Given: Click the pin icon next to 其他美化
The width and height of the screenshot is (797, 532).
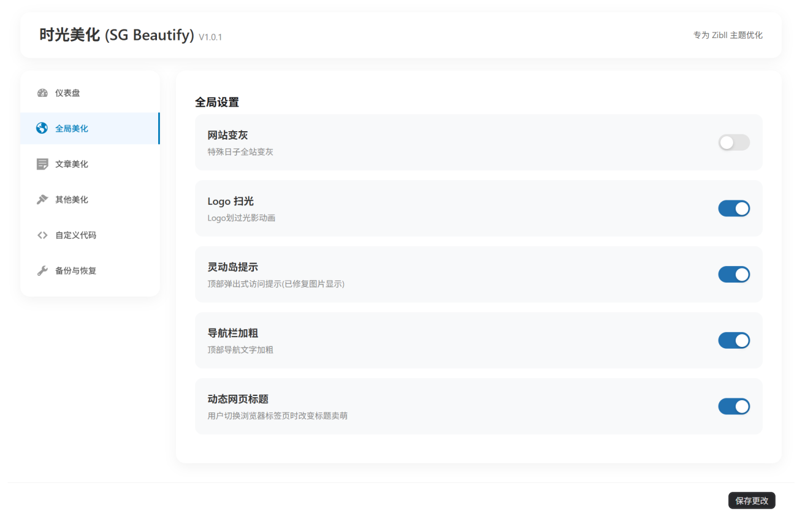Looking at the screenshot, I should (x=42, y=199).
